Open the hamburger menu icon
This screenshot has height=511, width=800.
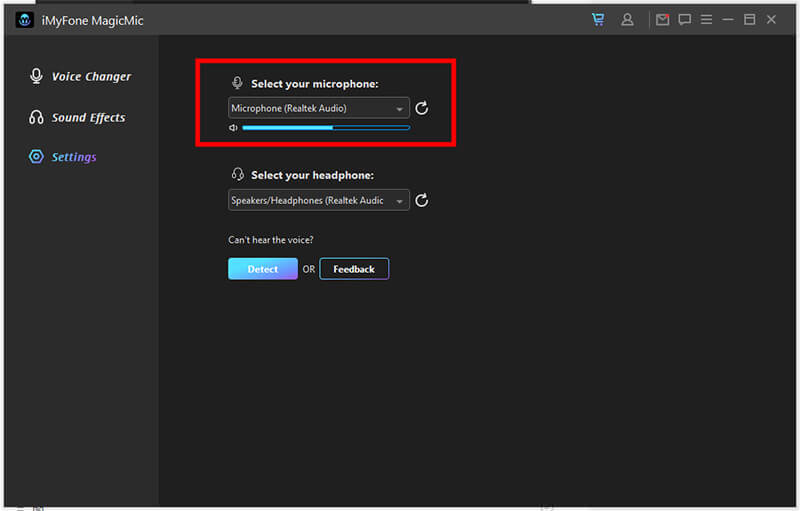point(706,19)
